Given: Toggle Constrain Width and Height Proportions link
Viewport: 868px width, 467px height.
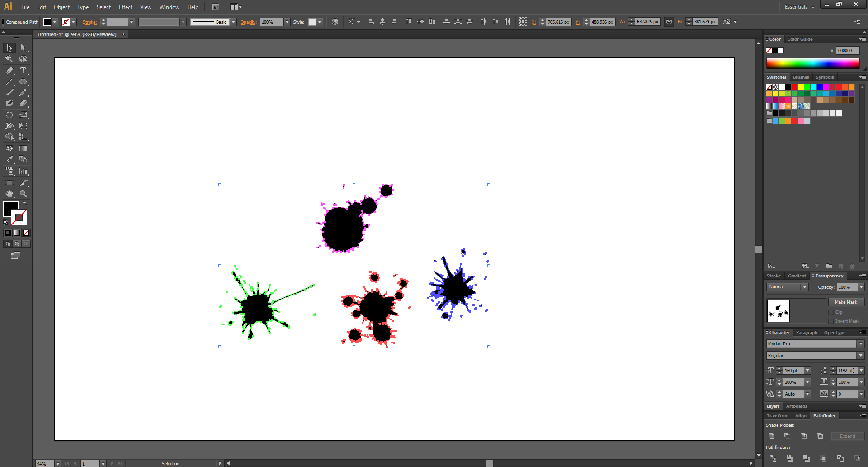Looking at the screenshot, I should 669,22.
